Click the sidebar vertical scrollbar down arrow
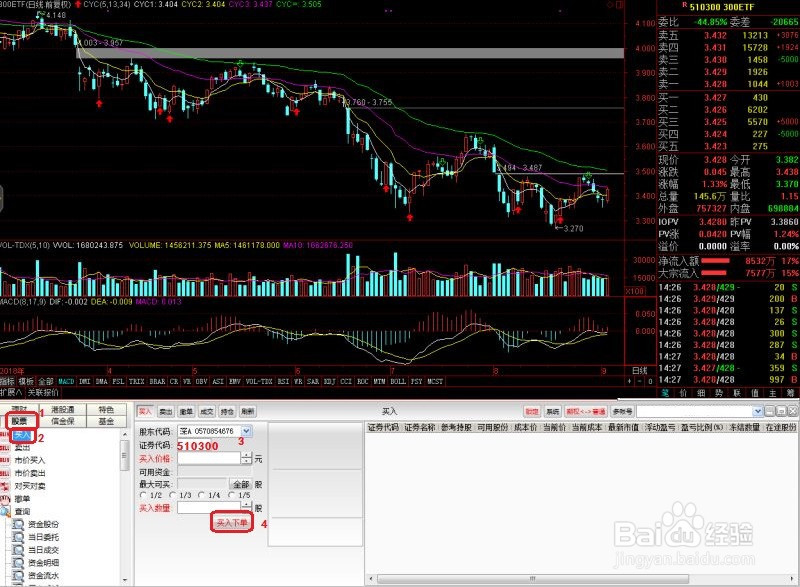Viewport: 800px width, 587px height. [x=125, y=580]
